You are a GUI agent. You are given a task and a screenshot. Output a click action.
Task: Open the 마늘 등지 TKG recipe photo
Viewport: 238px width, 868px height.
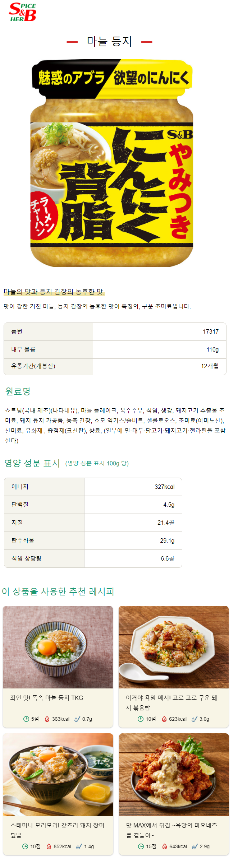[58, 647]
